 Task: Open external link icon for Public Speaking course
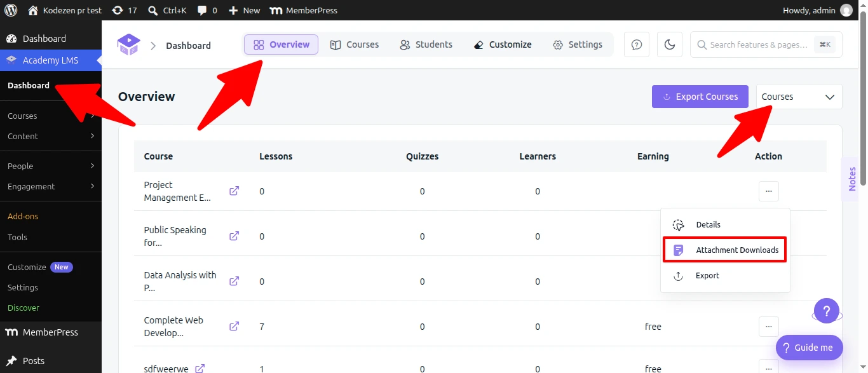pos(234,236)
